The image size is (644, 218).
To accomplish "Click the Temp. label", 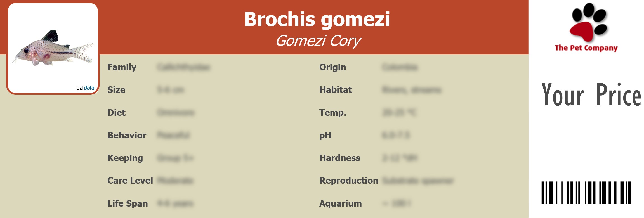I will point(333,113).
